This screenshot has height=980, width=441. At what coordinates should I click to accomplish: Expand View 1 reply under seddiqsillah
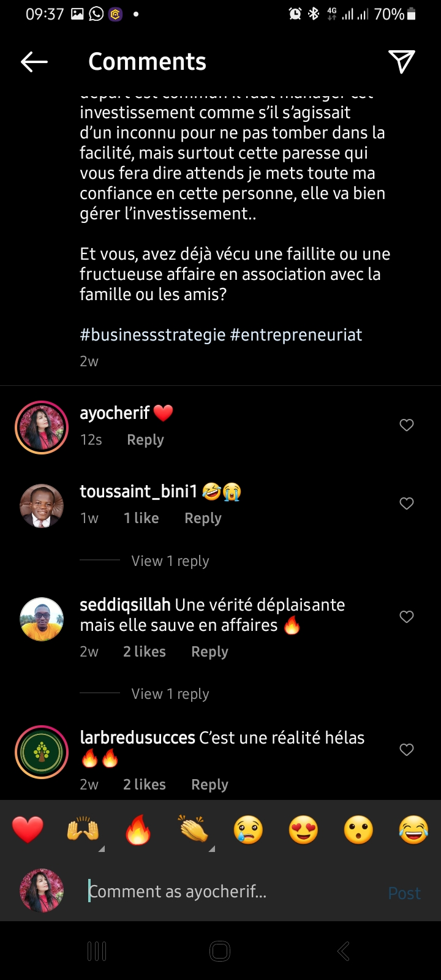click(170, 694)
